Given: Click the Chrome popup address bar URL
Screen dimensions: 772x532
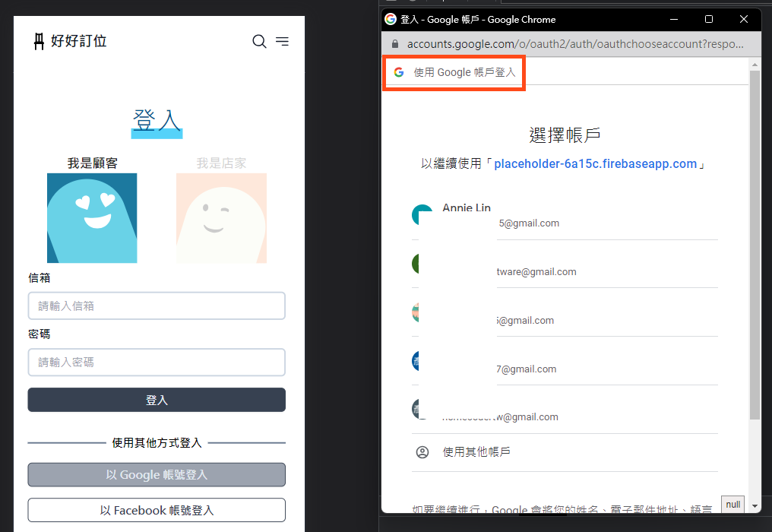Looking at the screenshot, I should [x=575, y=44].
